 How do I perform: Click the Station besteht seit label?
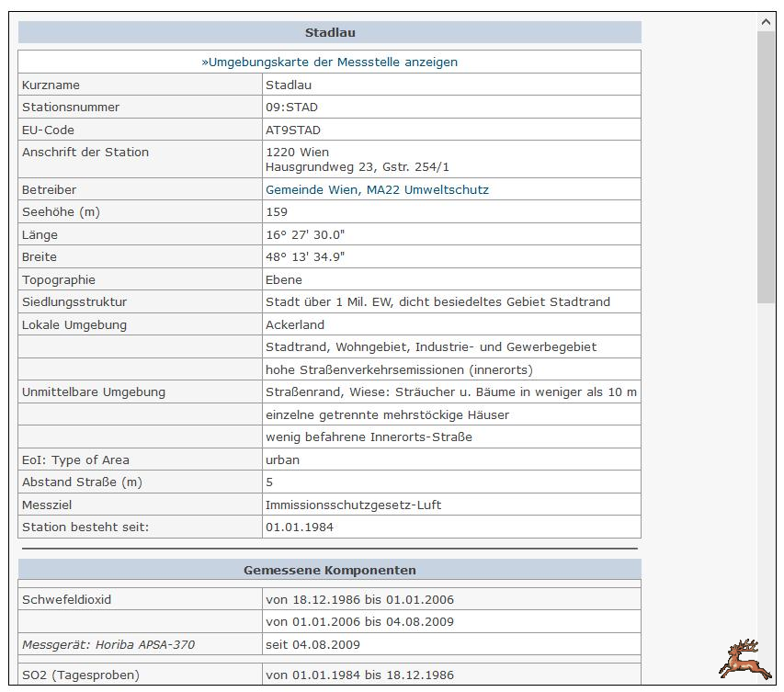point(85,527)
